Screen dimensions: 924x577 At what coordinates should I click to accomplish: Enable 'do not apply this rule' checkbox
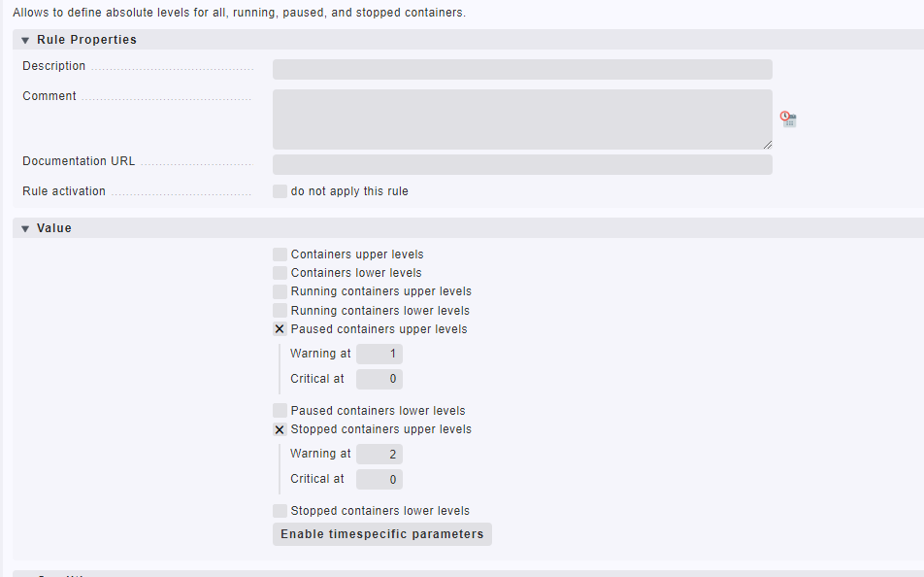pos(280,191)
